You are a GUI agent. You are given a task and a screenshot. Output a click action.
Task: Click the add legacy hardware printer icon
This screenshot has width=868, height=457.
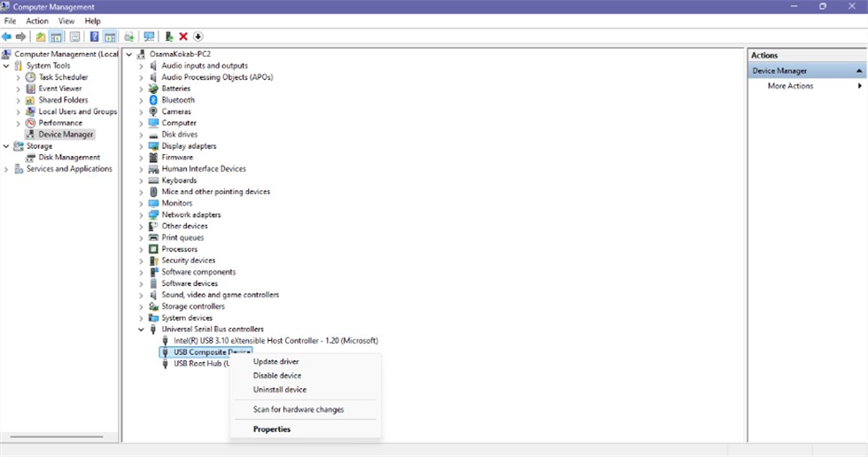tap(129, 36)
